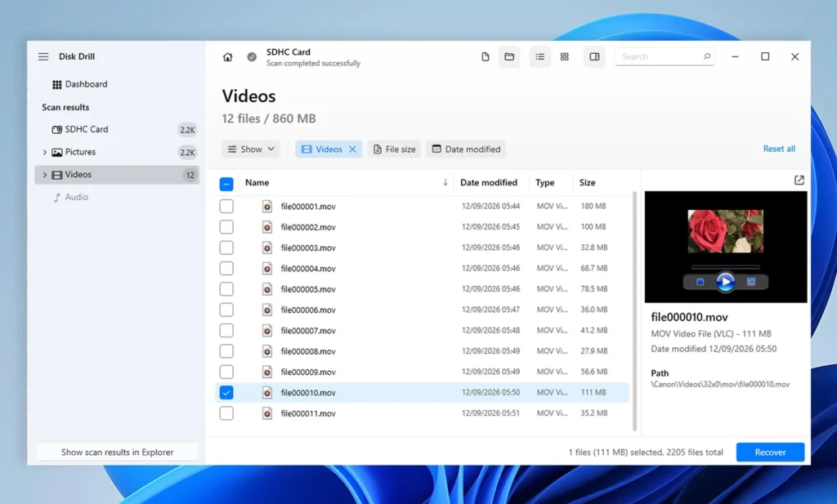Screen dimensions: 837x504
Task: Stop the preview video playback
Action: coord(700,282)
